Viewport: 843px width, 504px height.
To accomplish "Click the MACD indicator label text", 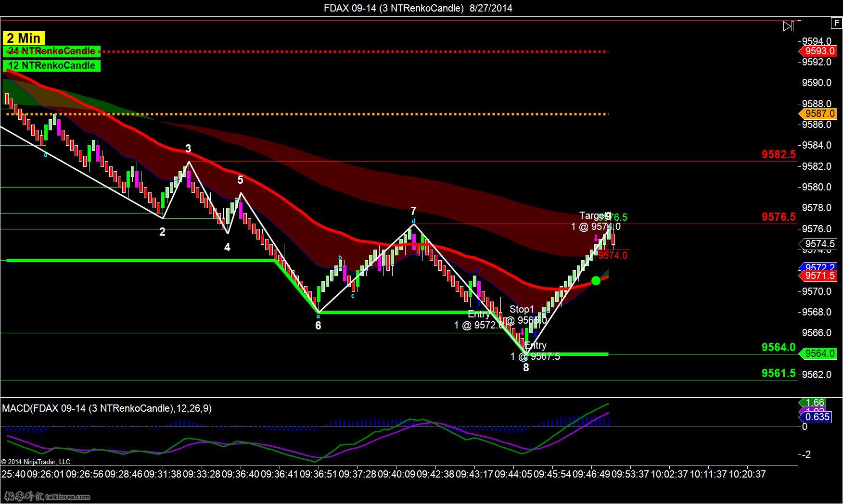I will click(x=107, y=408).
